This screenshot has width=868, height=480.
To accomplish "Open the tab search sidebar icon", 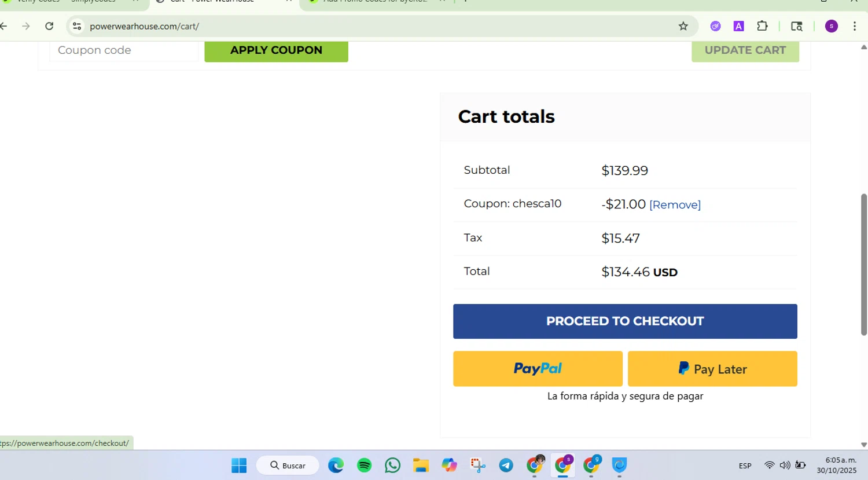I will [x=797, y=26].
